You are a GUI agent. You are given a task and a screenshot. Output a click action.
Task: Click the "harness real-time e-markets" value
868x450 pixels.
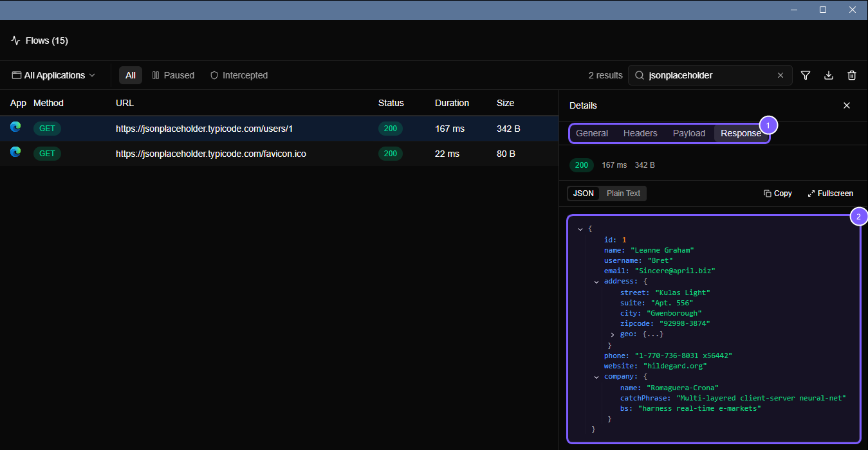pyautogui.click(x=699, y=408)
